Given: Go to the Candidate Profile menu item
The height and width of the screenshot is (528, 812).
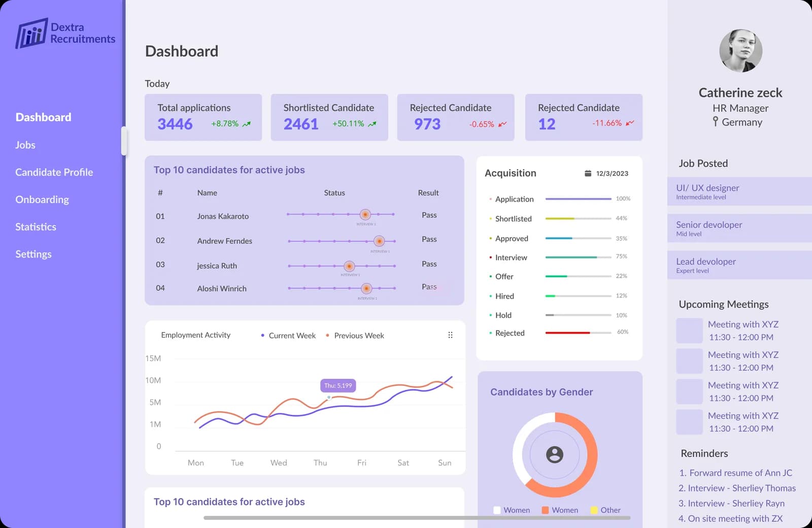Looking at the screenshot, I should 54,172.
